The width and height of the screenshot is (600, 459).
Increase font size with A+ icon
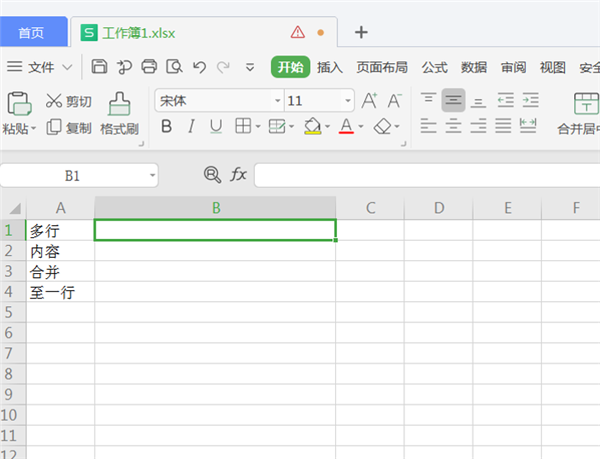(x=369, y=101)
